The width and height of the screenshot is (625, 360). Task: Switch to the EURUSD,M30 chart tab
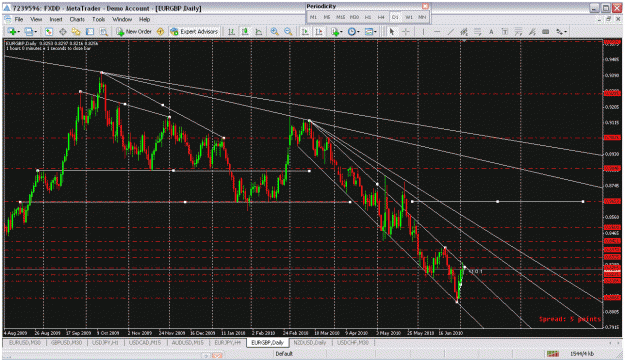(24, 342)
